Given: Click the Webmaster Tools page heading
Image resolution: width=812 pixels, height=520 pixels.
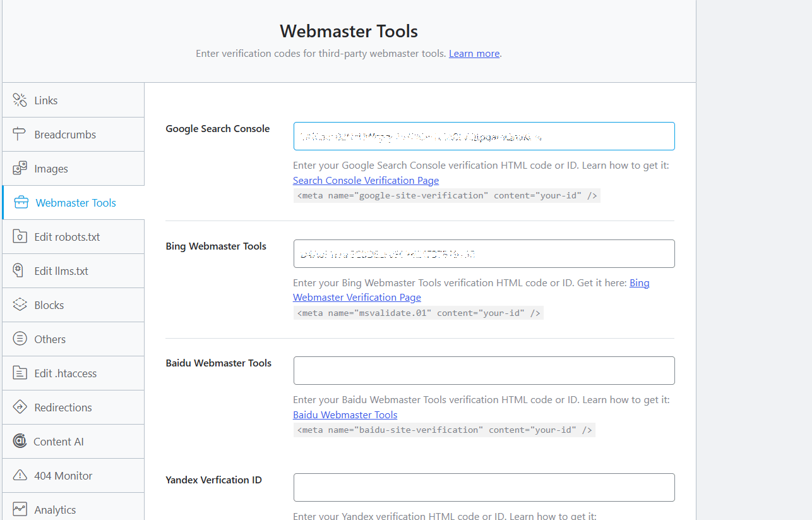Looking at the screenshot, I should [349, 31].
